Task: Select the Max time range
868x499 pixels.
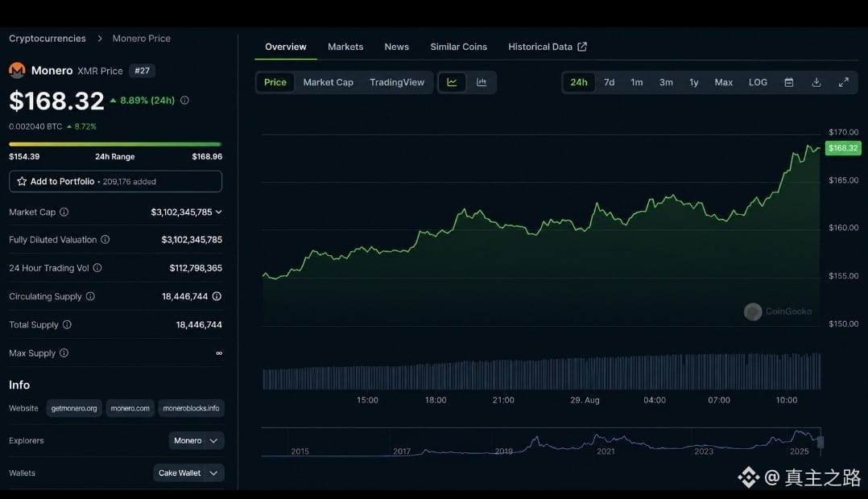Action: tap(724, 82)
